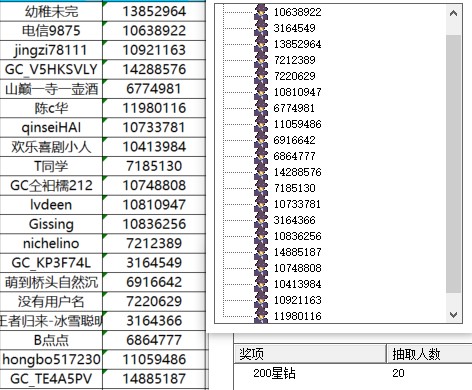Screen dimensions: 472x390
Task: Click spreadsheet ID cell 10921163
Action: [154, 50]
